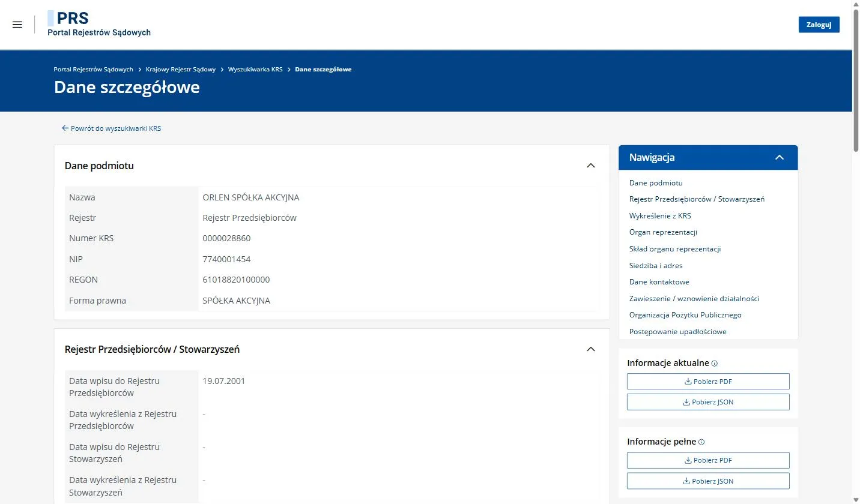Download Informacje pełne as PDF
Viewport: 860px width, 504px height.
coord(708,460)
